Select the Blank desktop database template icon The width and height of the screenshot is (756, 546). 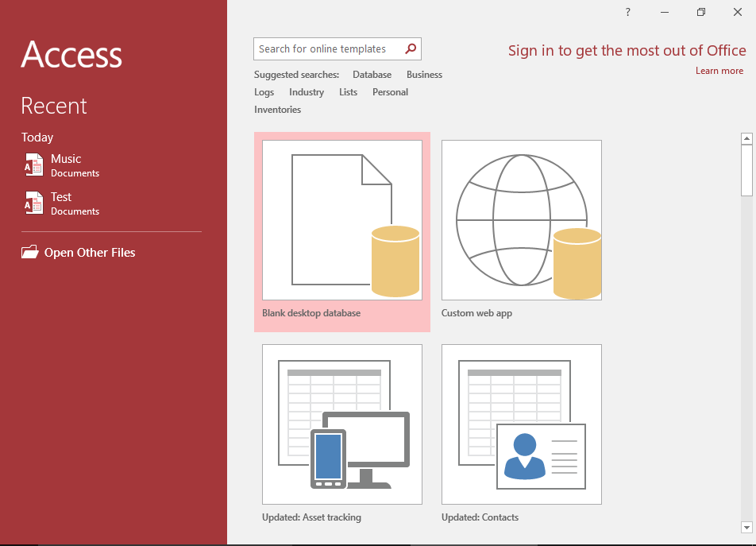341,219
